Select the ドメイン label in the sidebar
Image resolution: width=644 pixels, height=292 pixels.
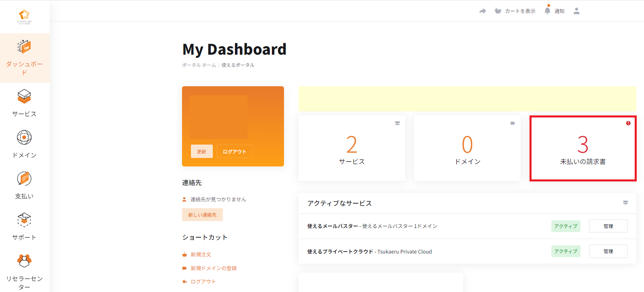(x=24, y=155)
